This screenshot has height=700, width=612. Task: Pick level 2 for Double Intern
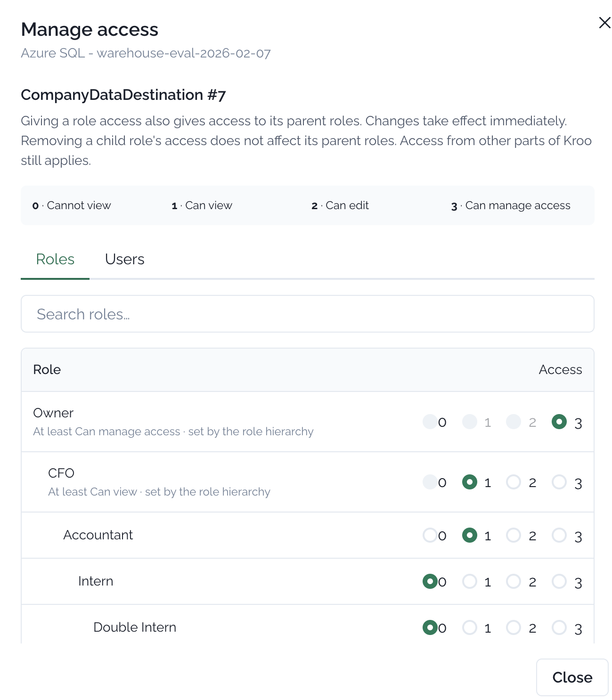pos(514,627)
